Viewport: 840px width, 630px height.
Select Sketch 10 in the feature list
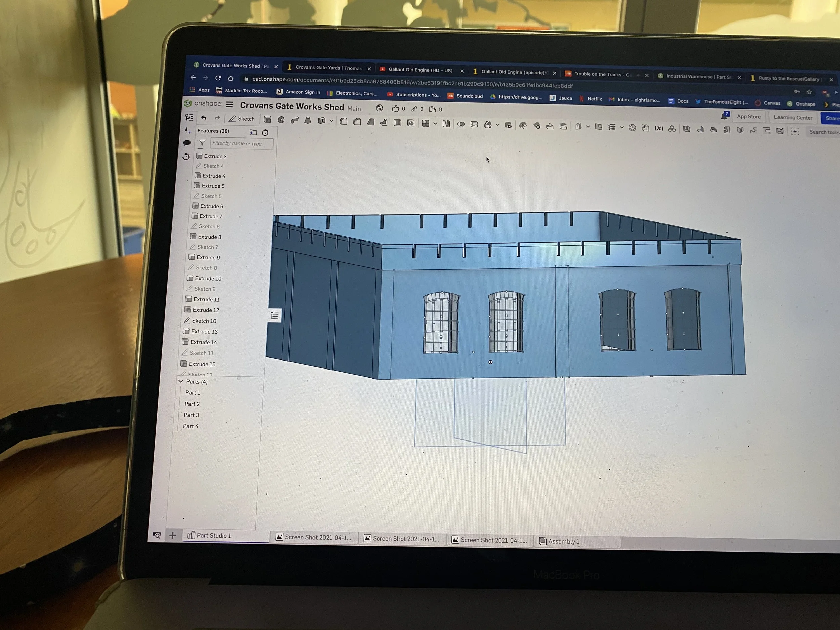[200, 321]
